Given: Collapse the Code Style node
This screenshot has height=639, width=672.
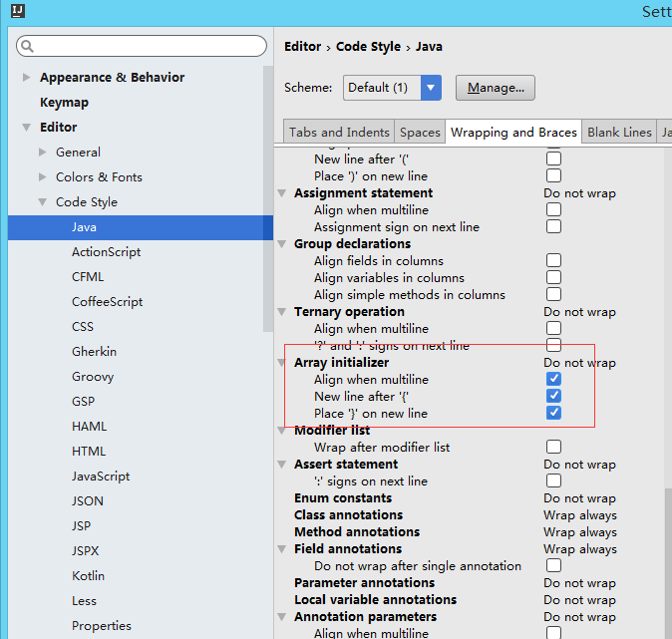Looking at the screenshot, I should coord(43,201).
